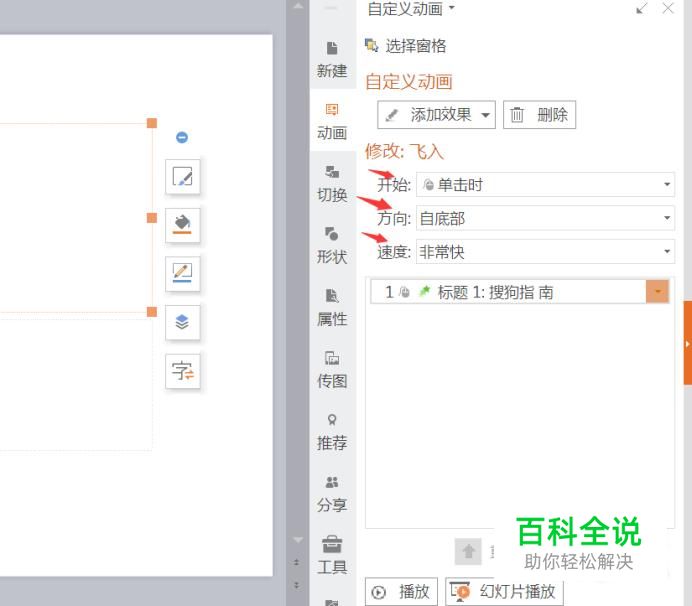Click the shape style edit icon

tap(182, 177)
